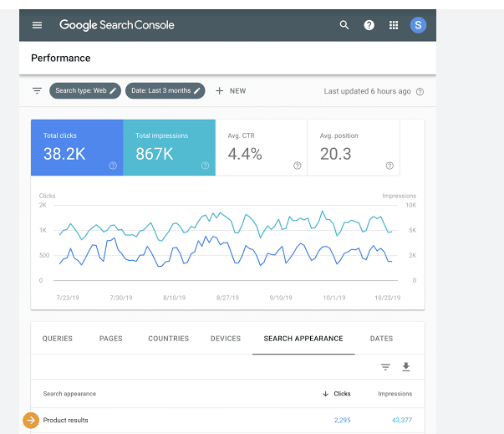Click the sort arrow next to Clicks column

[326, 394]
